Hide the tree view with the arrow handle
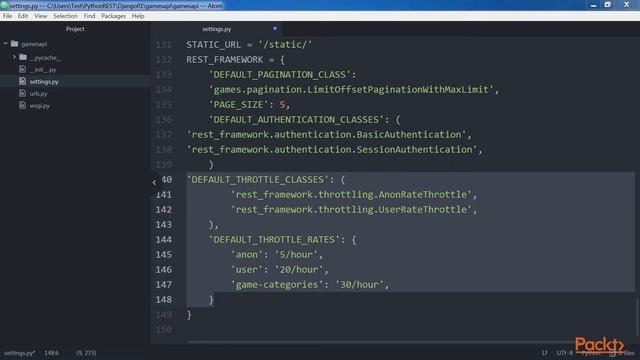Screen dimensions: 640x360 [x=154, y=182]
